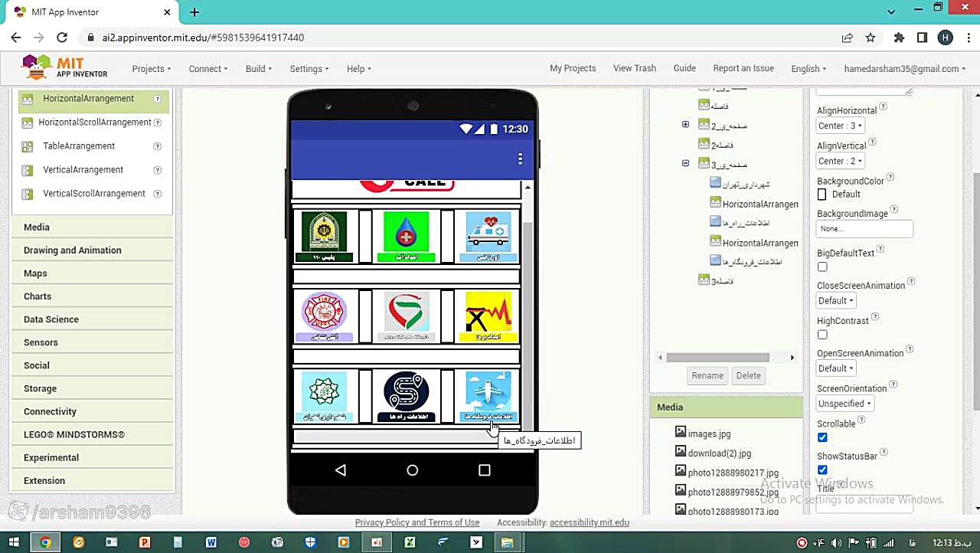Open the Chrome extensions puzzle icon
980x553 pixels.
point(899,38)
